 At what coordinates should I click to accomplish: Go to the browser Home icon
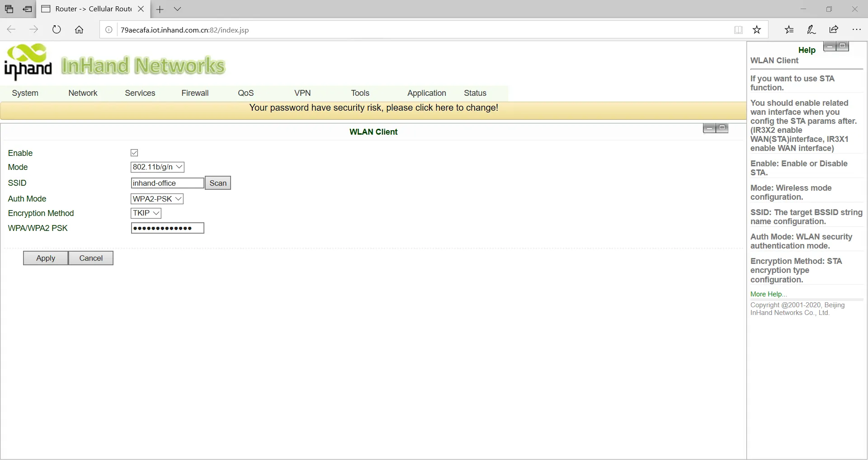79,30
